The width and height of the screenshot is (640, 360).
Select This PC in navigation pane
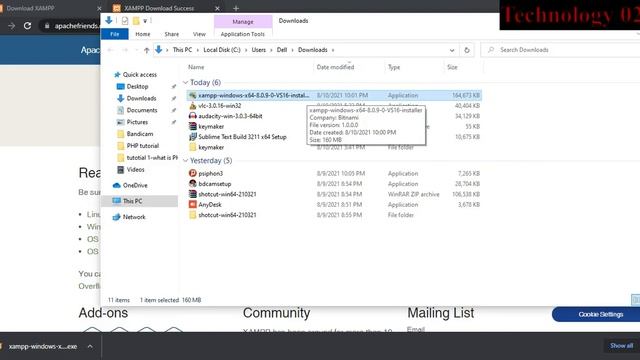[133, 201]
